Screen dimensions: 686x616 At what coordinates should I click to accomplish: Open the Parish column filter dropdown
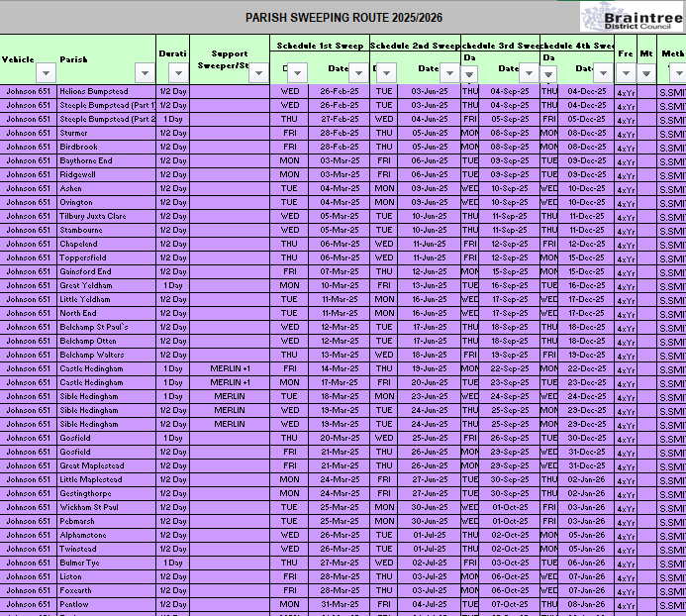146,72
